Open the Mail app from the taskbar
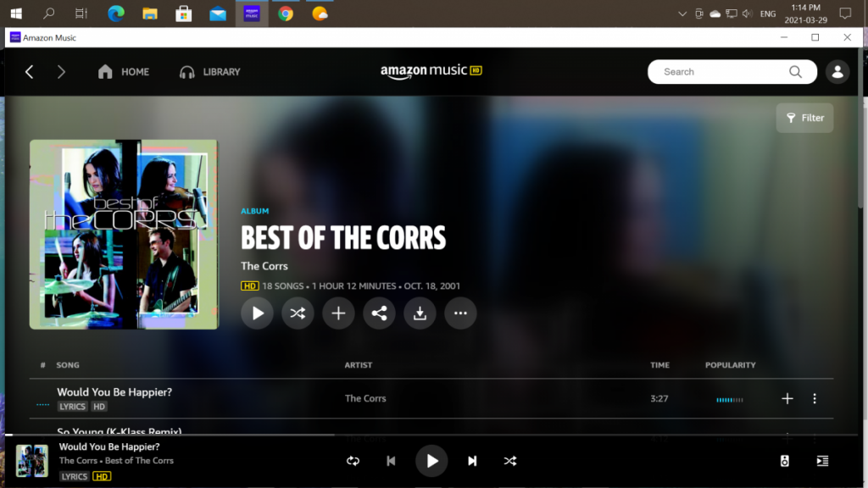Image resolution: width=868 pixels, height=488 pixels. (218, 14)
